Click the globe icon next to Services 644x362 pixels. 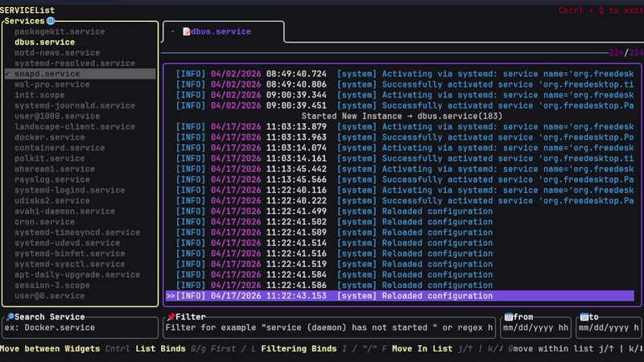coord(51,21)
